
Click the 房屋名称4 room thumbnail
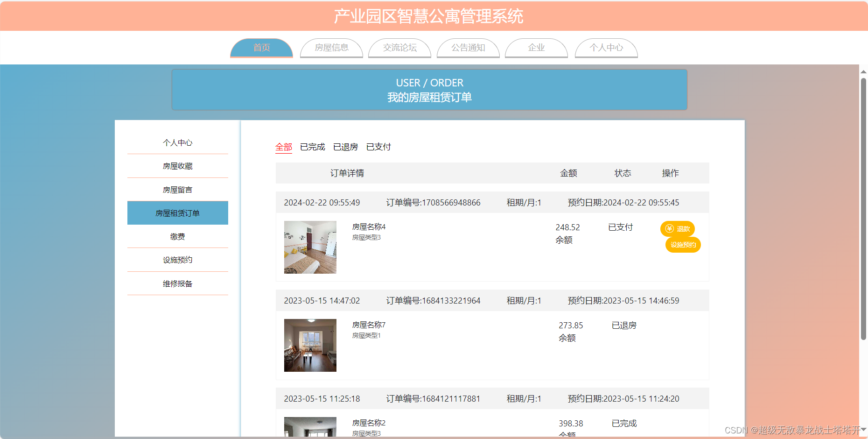coord(310,247)
